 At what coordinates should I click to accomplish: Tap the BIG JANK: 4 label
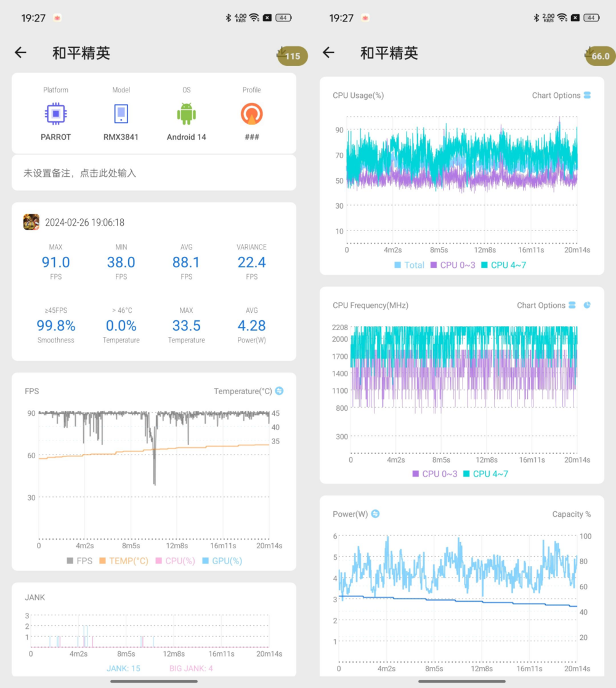[191, 668]
